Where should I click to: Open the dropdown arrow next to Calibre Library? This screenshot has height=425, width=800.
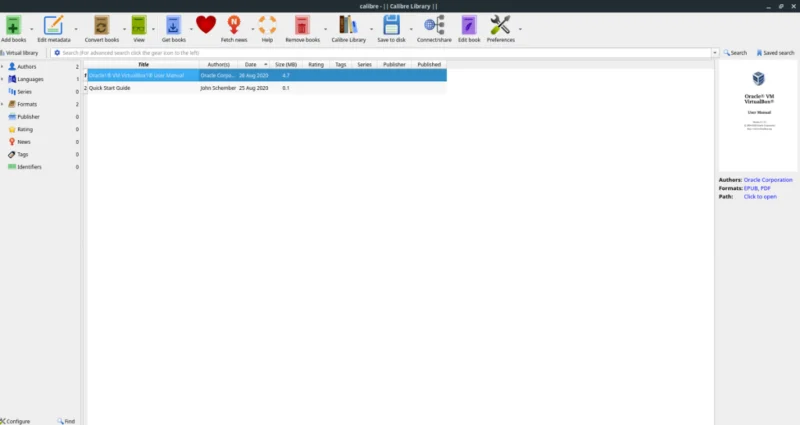click(x=371, y=29)
